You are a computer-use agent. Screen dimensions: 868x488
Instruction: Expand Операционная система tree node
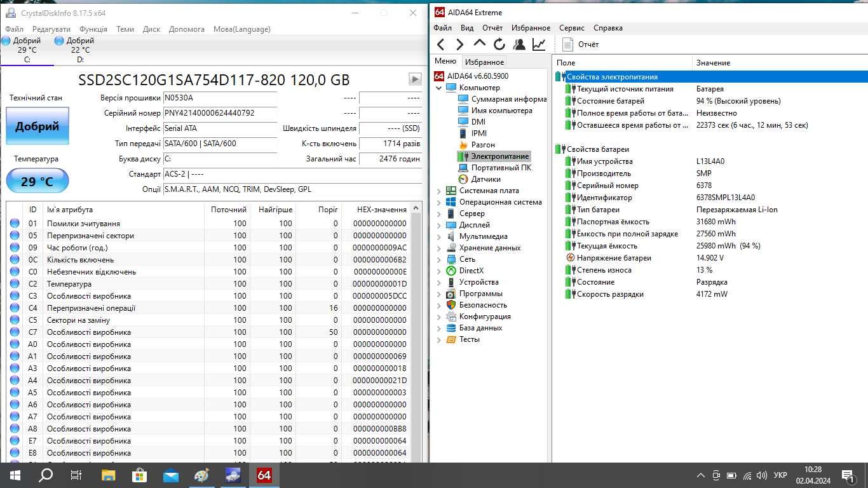tap(438, 202)
